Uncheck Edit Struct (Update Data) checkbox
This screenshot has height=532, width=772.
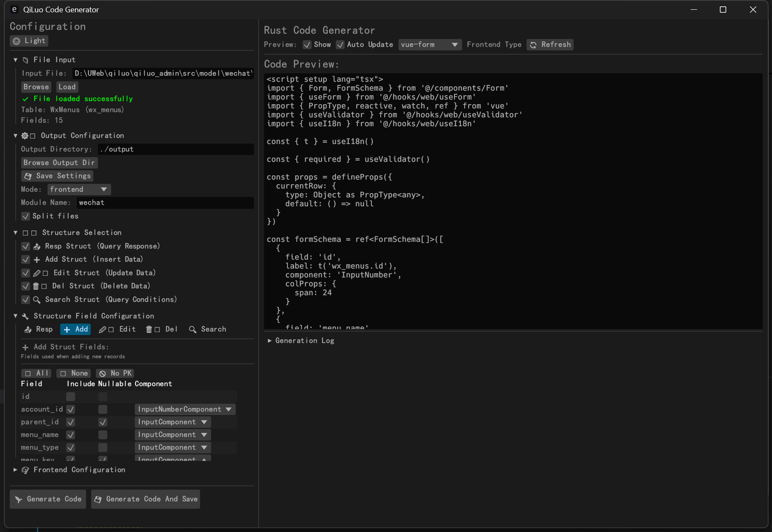(25, 273)
